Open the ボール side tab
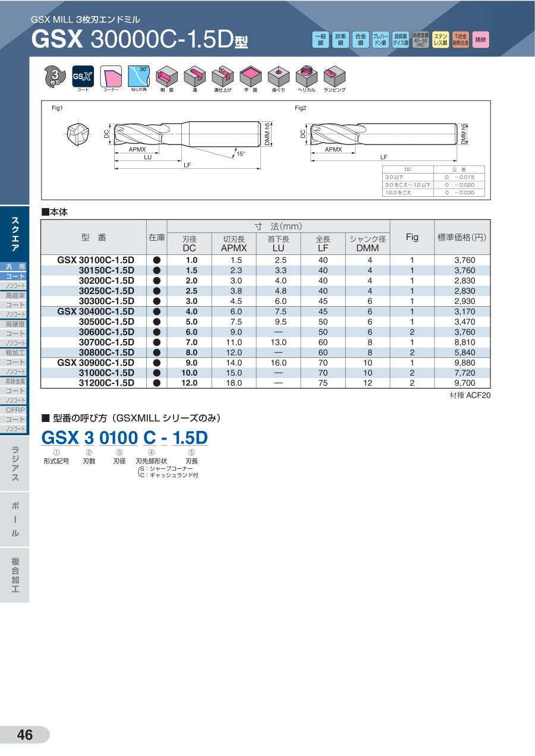535x756 pixels. 15,519
